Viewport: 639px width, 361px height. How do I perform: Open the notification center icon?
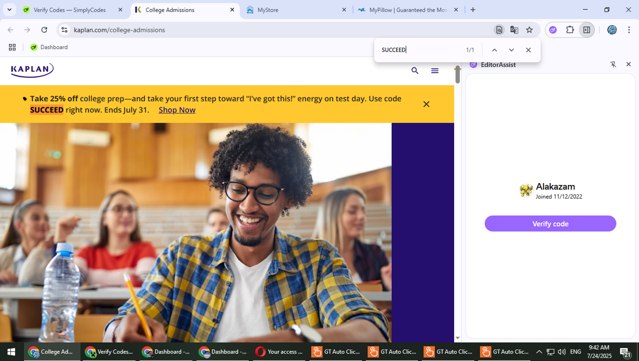(625, 352)
